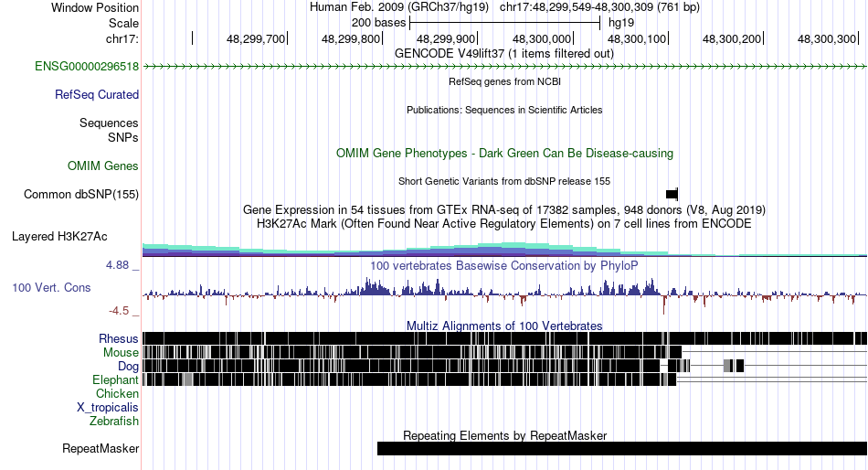Viewport: 868px width, 470px height.
Task: Select the X_tropicalis alignment label
Action: [108, 408]
